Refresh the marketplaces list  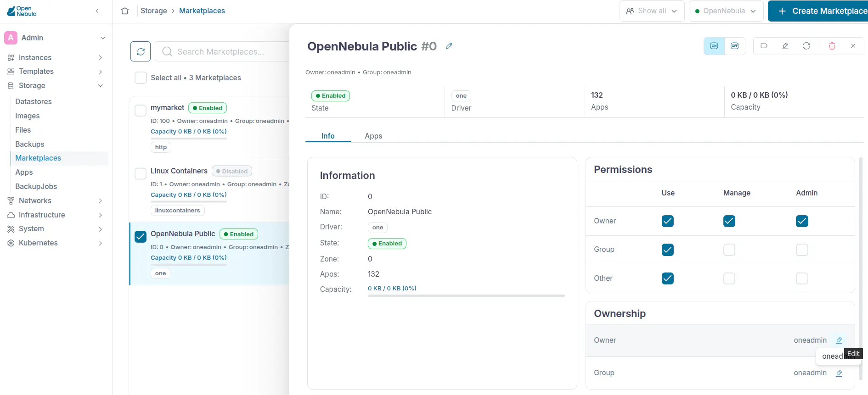(x=141, y=51)
